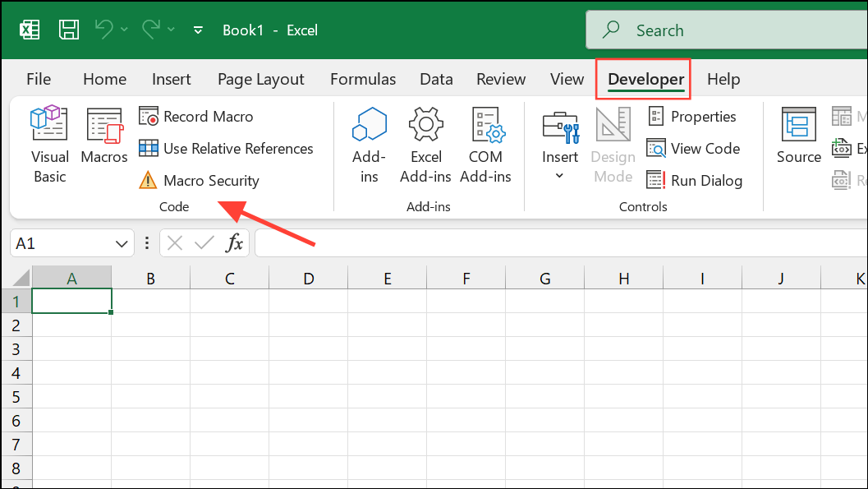Open the Add-ins dialog
868x489 pixels.
[x=369, y=144]
